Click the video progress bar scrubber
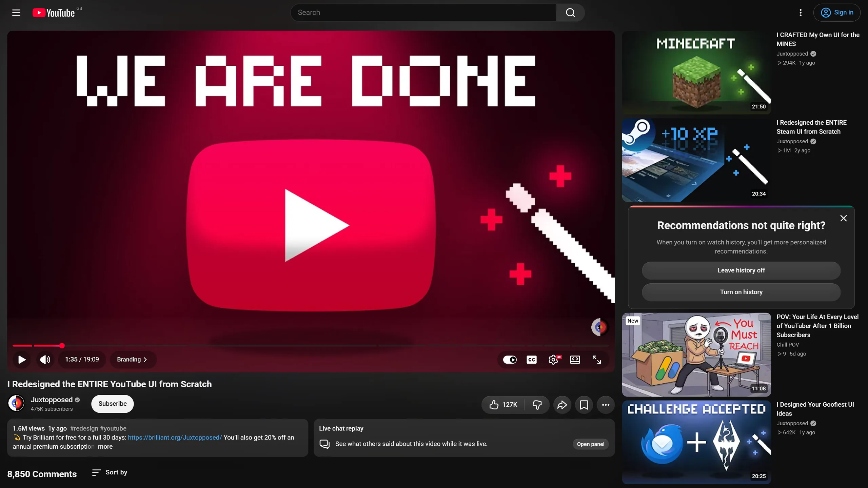The width and height of the screenshot is (868, 488). click(62, 346)
